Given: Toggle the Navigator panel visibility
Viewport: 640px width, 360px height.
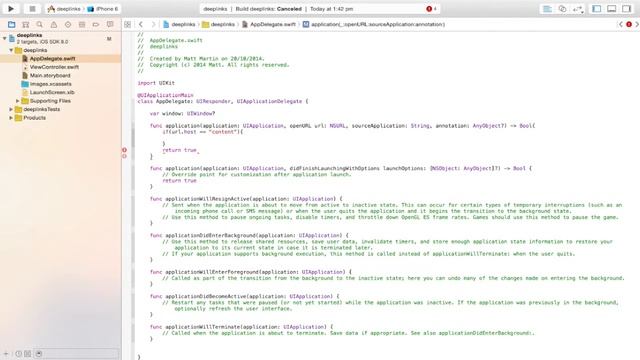Looking at the screenshot, I should coord(596,9).
